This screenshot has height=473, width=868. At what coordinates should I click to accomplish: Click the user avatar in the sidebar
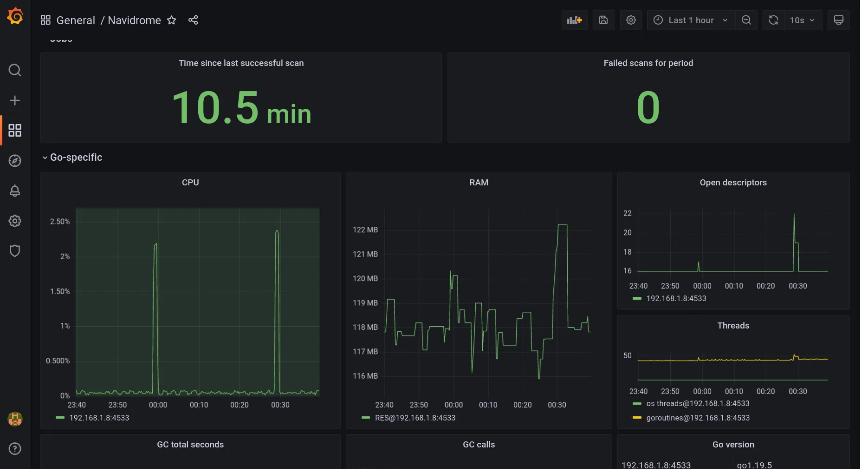point(15,419)
